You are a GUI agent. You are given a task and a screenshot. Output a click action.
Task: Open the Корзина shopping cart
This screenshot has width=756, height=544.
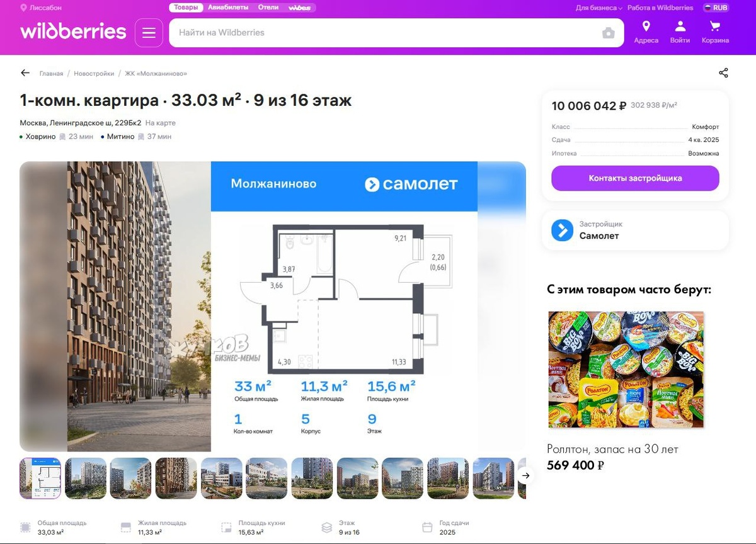point(715,32)
